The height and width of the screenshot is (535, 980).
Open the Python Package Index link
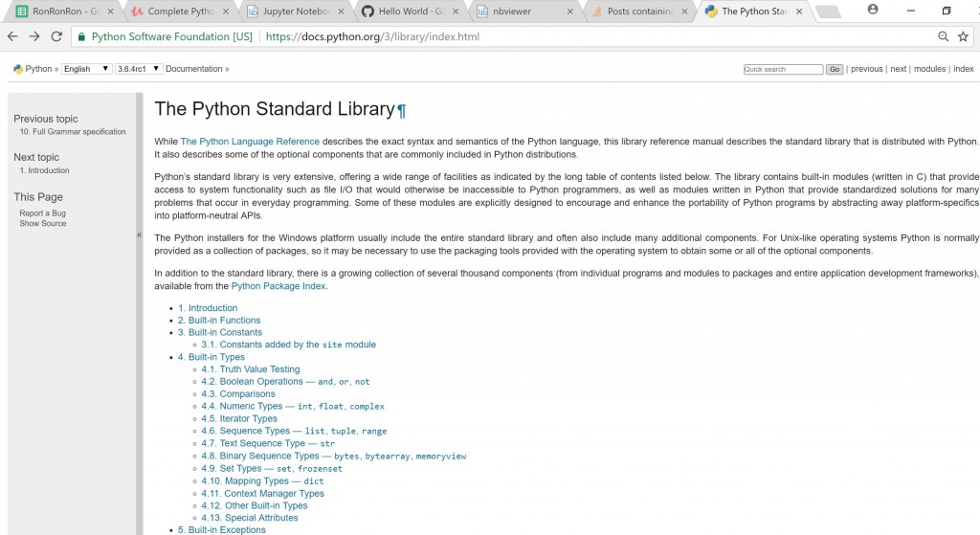(278, 286)
